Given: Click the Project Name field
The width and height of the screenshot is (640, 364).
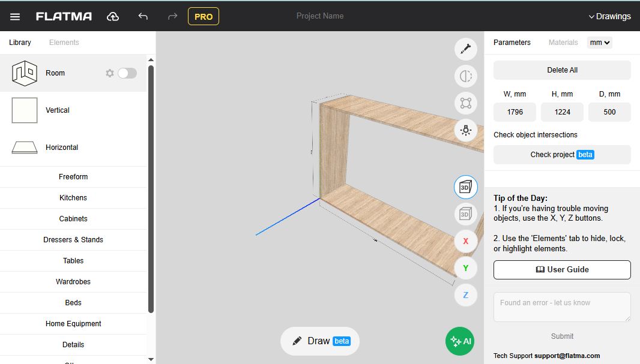Looking at the screenshot, I should click(x=320, y=16).
